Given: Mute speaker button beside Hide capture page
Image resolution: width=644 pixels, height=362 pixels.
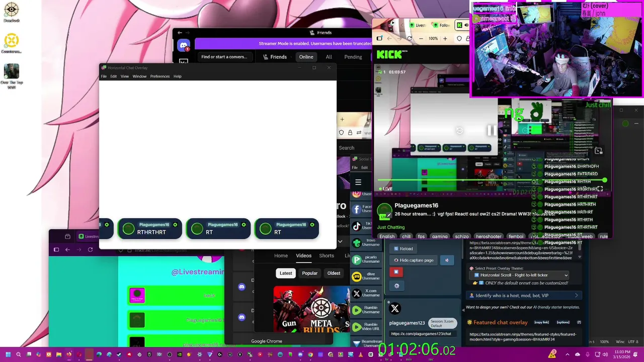Looking at the screenshot, I should (446, 260).
